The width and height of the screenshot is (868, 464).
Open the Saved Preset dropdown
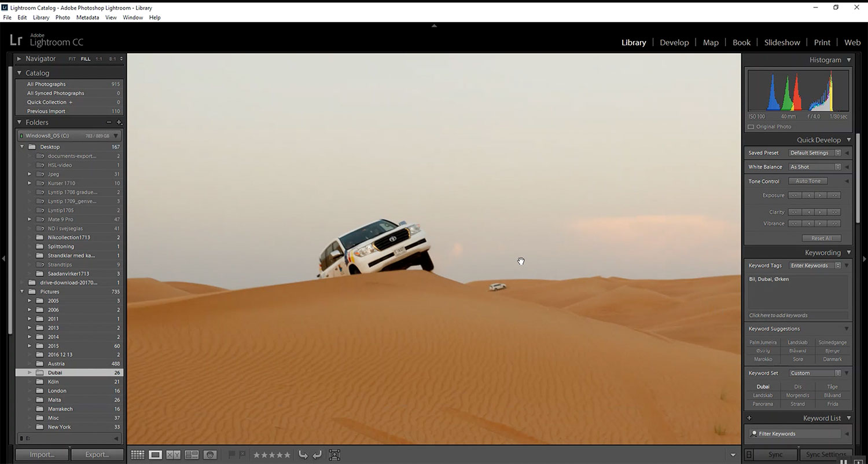[815, 153]
